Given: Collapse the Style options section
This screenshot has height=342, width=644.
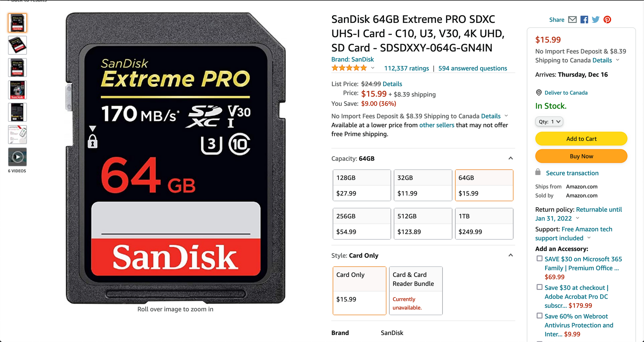Looking at the screenshot, I should click(x=511, y=255).
